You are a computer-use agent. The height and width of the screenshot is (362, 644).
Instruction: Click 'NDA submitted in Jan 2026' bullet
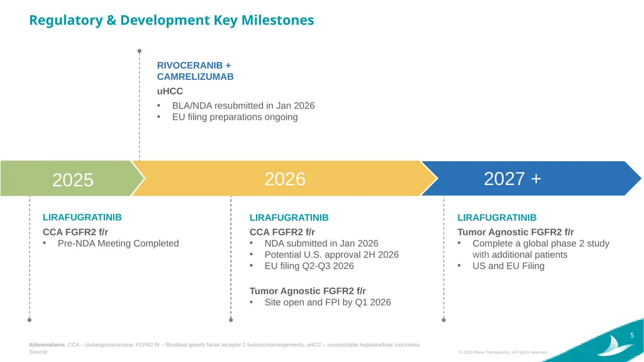(321, 244)
